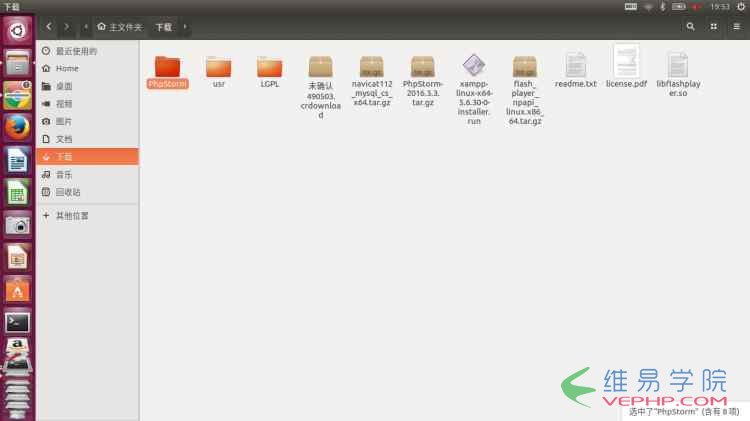This screenshot has height=421, width=750.
Task: Select license.pdf file
Action: pyautogui.click(x=627, y=66)
